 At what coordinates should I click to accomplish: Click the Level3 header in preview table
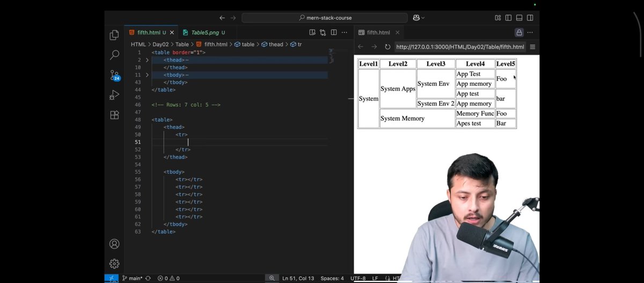click(x=436, y=64)
